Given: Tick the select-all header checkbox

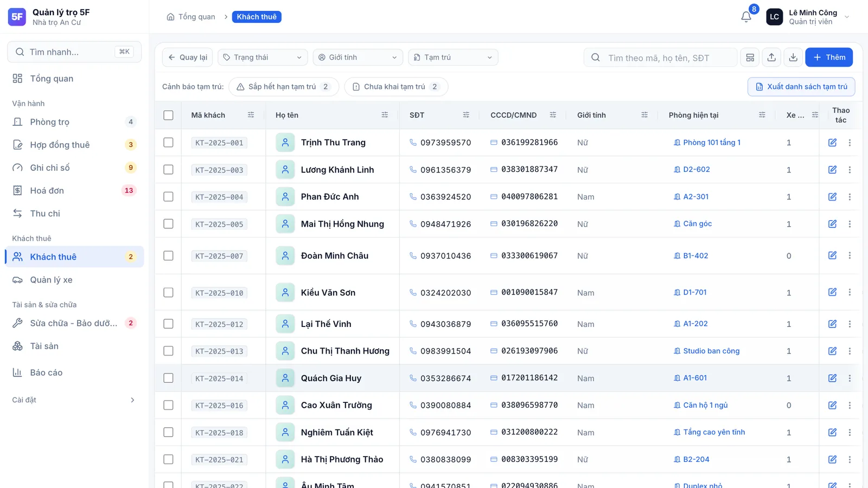Looking at the screenshot, I should (168, 115).
